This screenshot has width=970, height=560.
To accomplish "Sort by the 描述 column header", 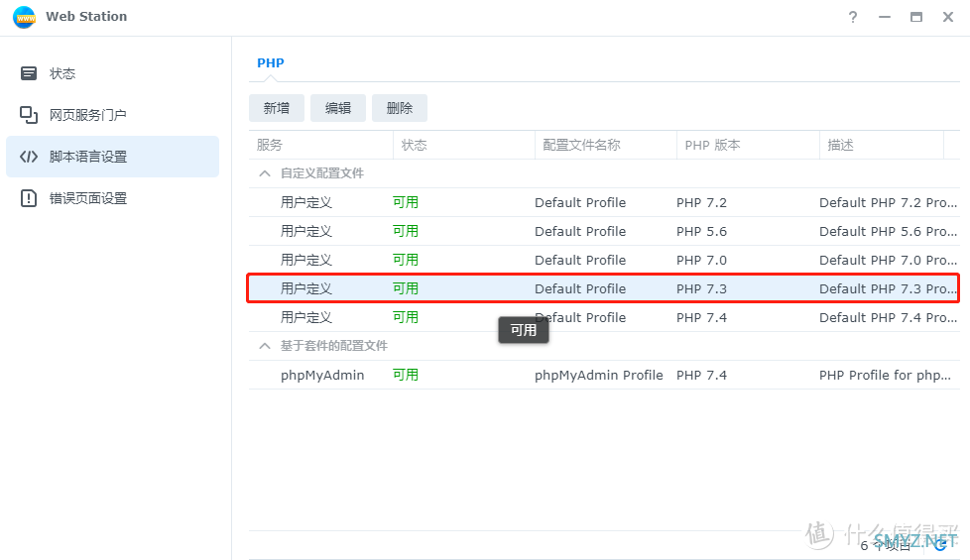I will click(x=882, y=146).
